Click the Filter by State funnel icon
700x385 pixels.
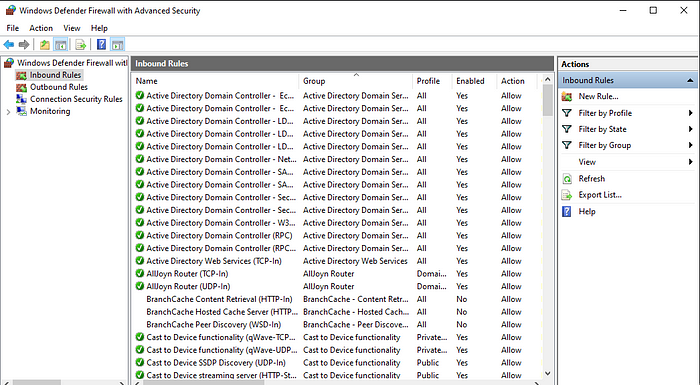click(567, 129)
